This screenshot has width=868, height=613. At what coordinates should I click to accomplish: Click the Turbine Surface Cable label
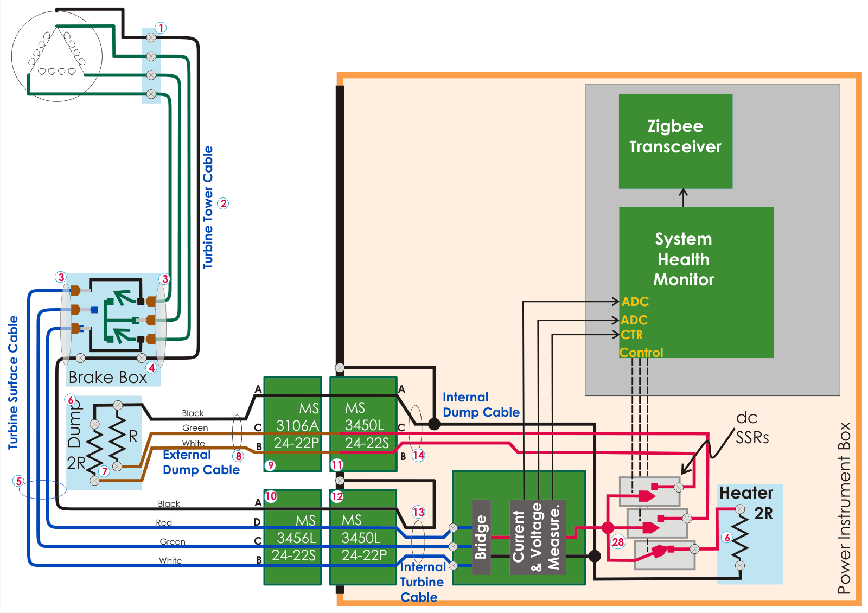tap(13, 382)
